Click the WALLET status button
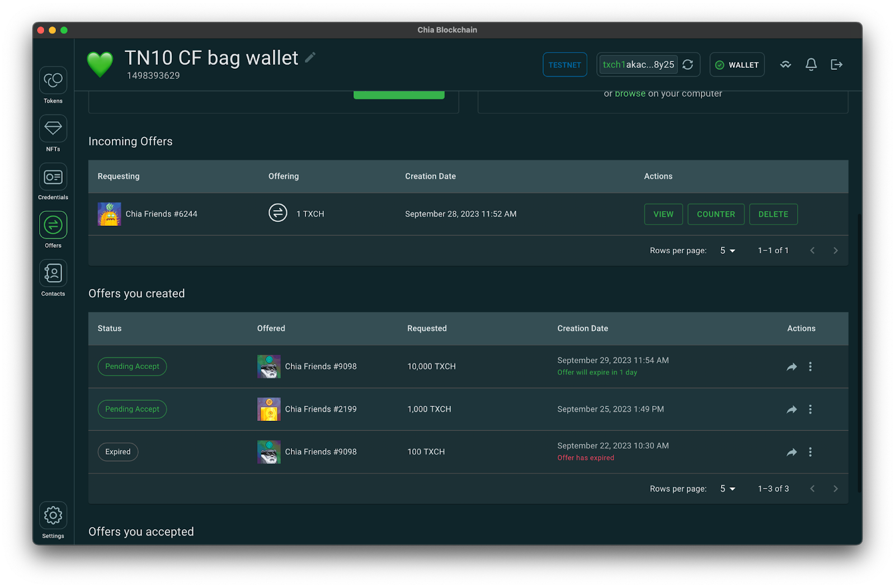895x588 pixels. [737, 65]
